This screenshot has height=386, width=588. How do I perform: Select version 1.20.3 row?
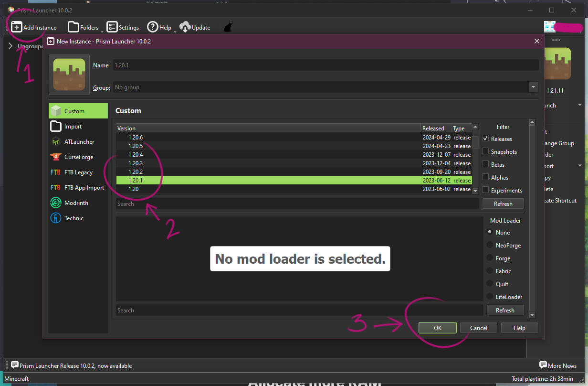(x=294, y=163)
